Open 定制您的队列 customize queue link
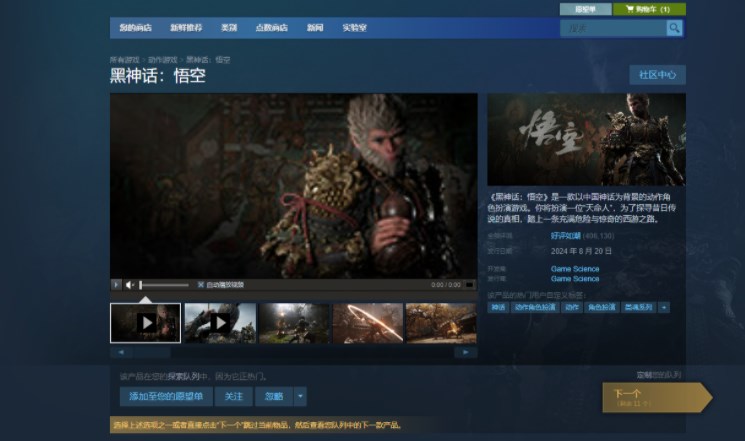Screen dimensions: 745x441 point(659,375)
